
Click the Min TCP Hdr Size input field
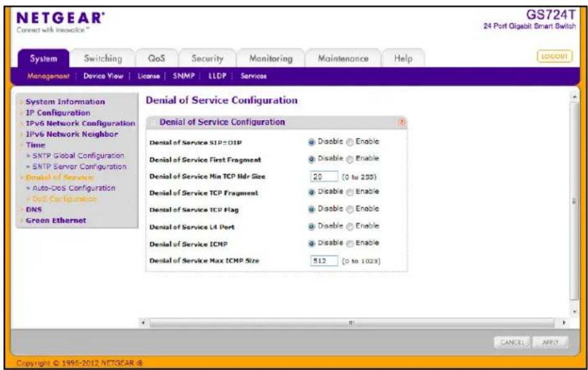324,177
